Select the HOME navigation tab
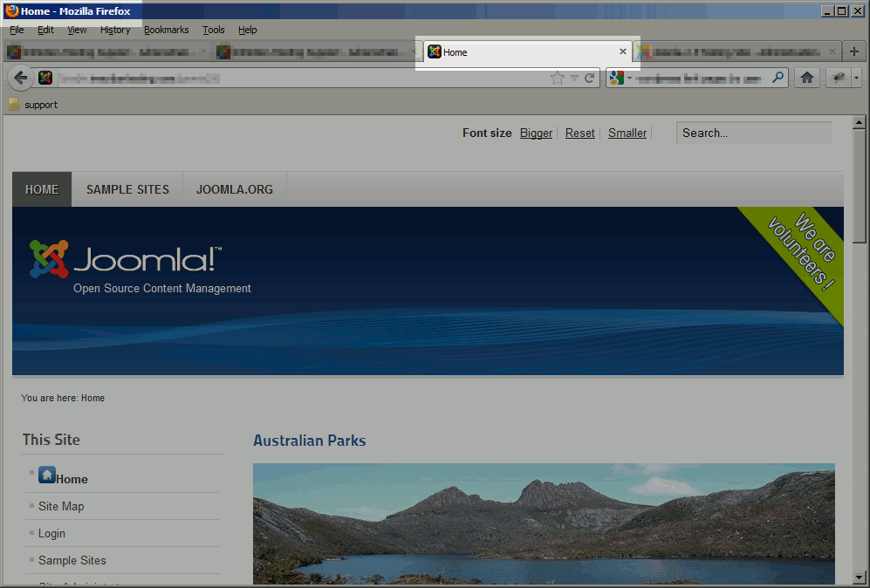Viewport: 870px width, 588px height. tap(42, 189)
